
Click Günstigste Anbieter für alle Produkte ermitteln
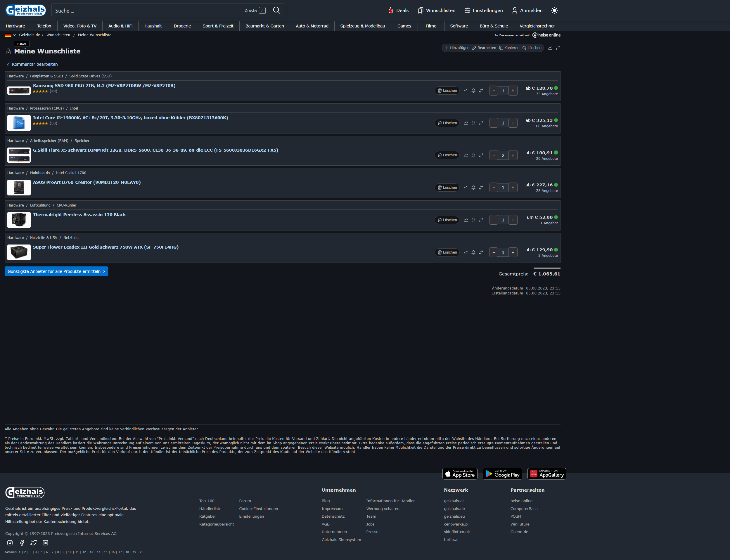[x=56, y=271]
